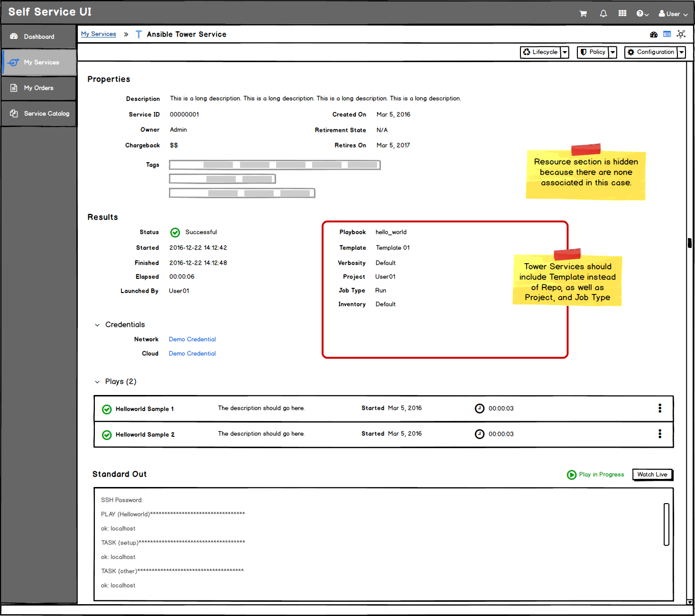Select the Launched By User01 value

click(179, 291)
